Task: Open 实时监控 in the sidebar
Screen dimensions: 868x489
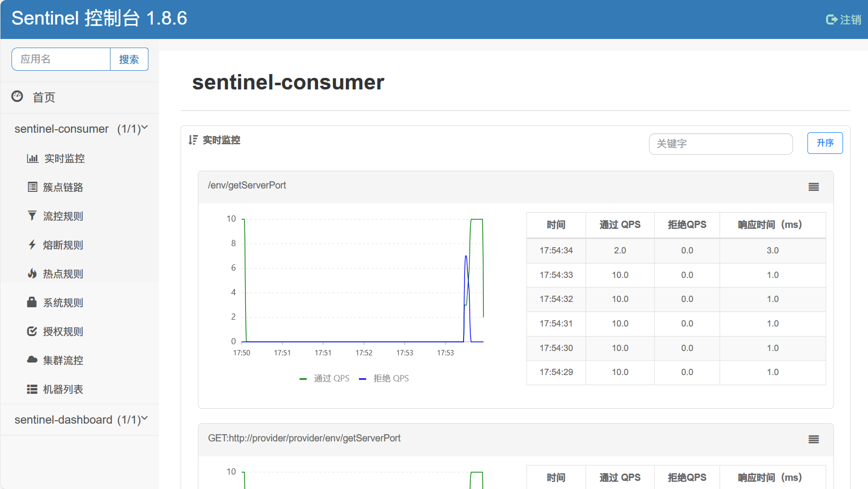Action: (64, 158)
